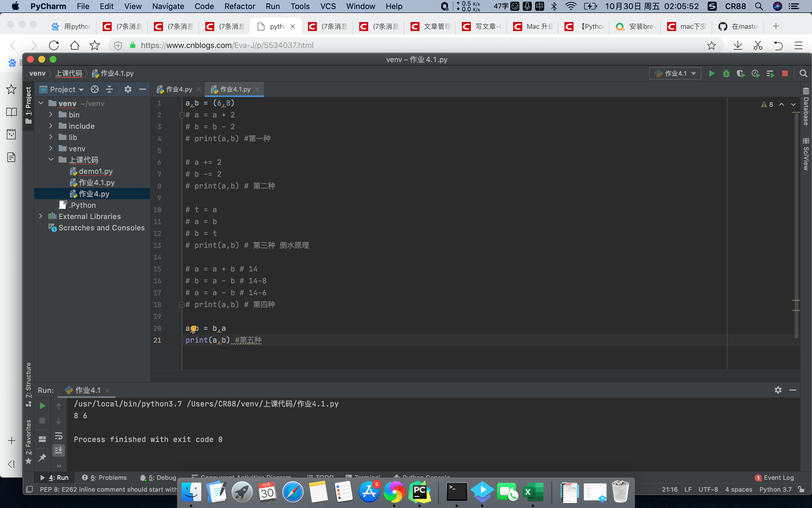Change UTF-8 file encoding
The width and height of the screenshot is (812, 508).
click(708, 490)
